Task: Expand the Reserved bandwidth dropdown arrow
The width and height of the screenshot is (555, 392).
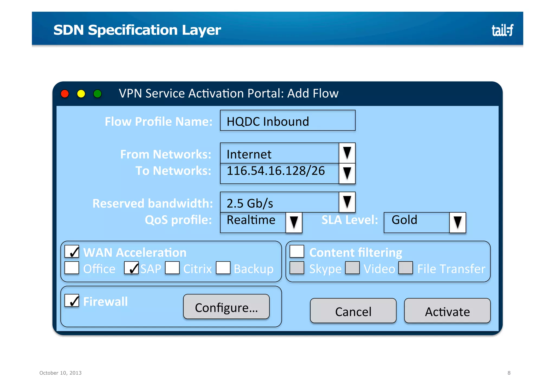Action: click(x=347, y=202)
